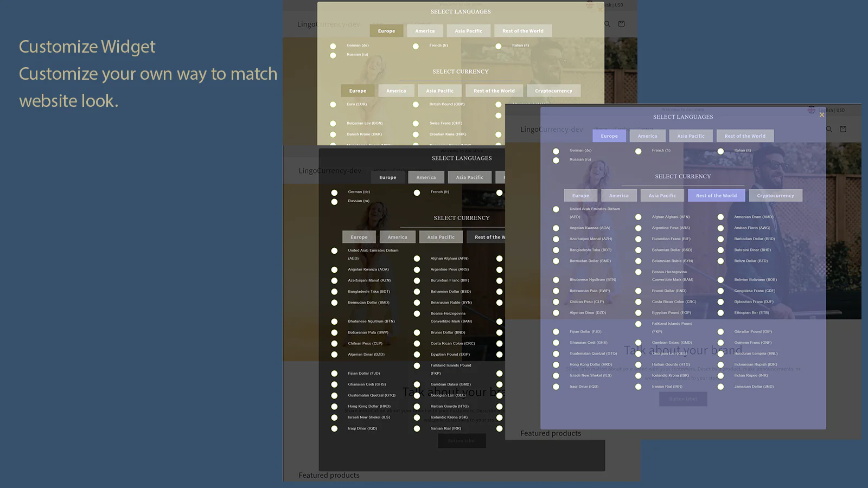
Task: Open the Asia Pacific language tab in purple widget
Action: pos(691,136)
